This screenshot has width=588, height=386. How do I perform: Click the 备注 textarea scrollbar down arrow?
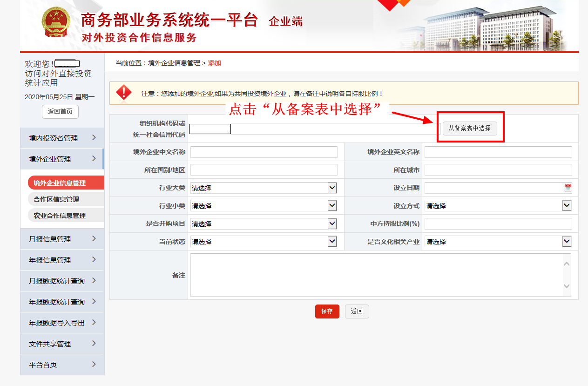click(x=567, y=286)
